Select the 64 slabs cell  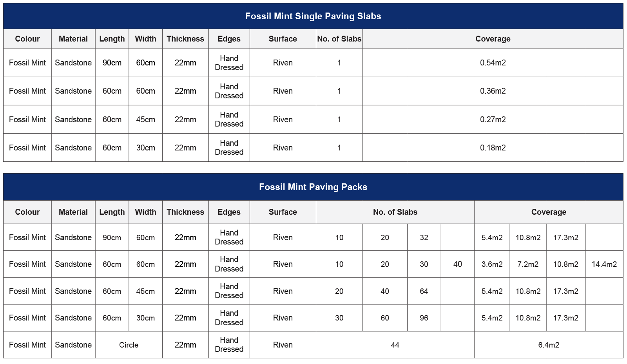point(424,291)
